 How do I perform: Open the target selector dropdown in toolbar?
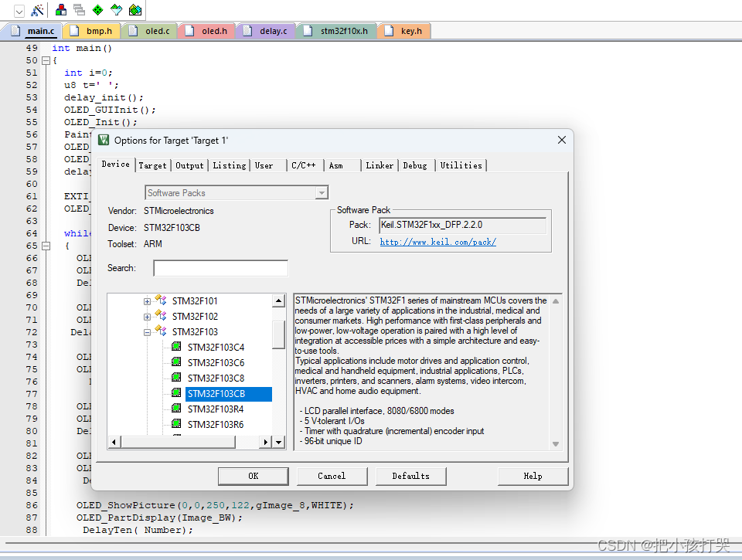(x=19, y=11)
